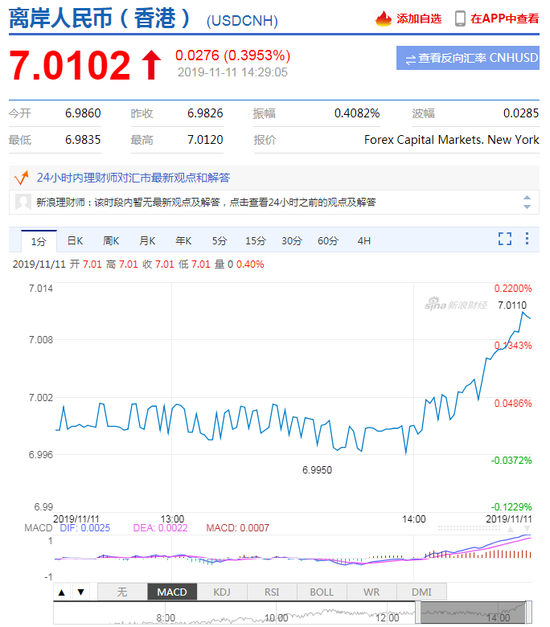Click the up triangle indicator panel arrow
Viewport: 550px width, 627px height.
62,592
